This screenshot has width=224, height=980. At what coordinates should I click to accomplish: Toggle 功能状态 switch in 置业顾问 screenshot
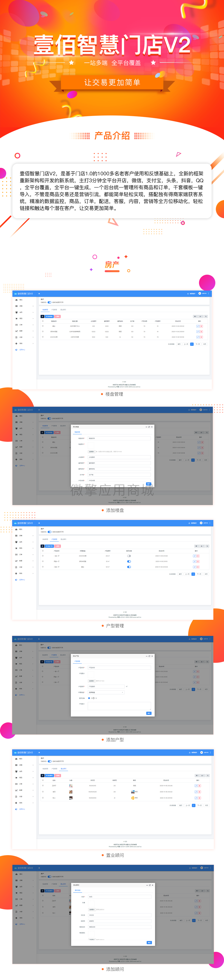point(50,761)
